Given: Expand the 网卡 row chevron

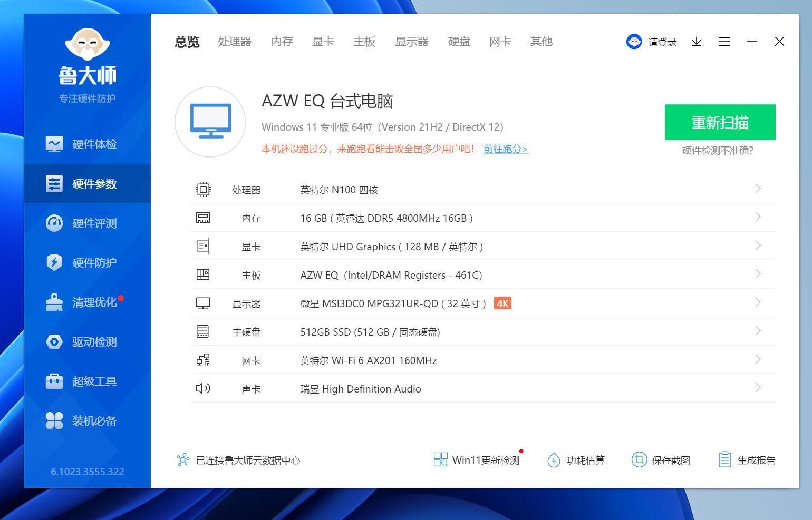Looking at the screenshot, I should [x=758, y=359].
